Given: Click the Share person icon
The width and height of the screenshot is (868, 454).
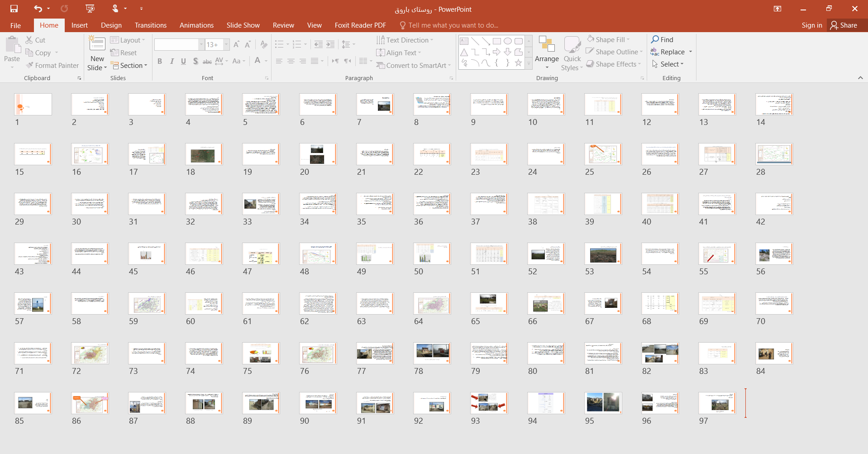Looking at the screenshot, I should pos(834,25).
